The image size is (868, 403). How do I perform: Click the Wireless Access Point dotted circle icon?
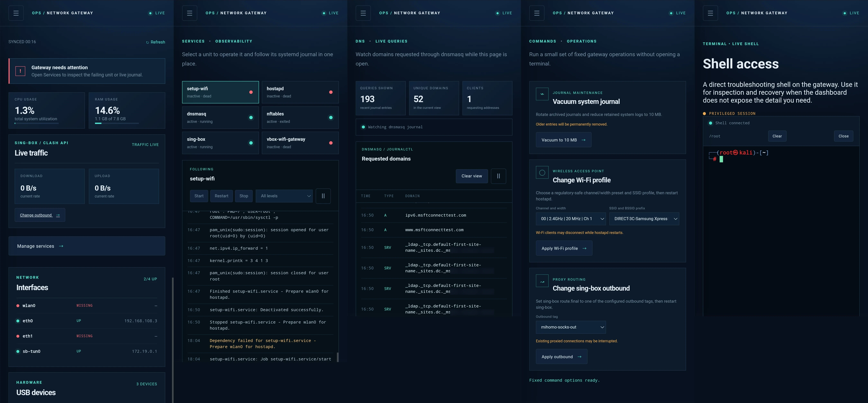click(542, 173)
